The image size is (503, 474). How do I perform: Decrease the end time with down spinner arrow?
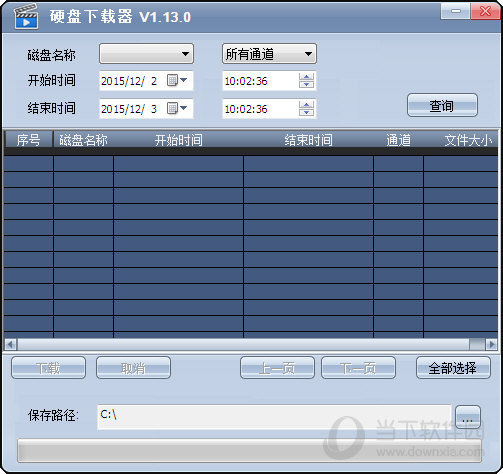tap(306, 112)
